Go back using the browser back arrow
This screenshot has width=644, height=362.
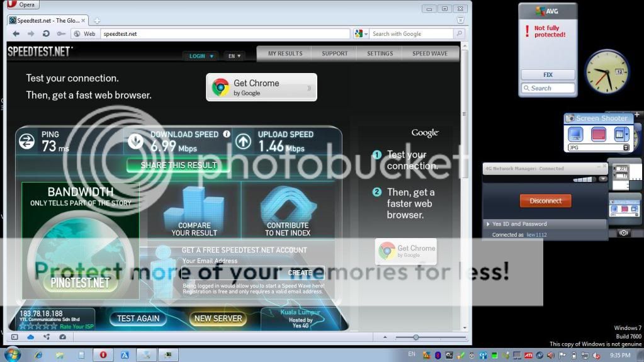[x=16, y=34]
